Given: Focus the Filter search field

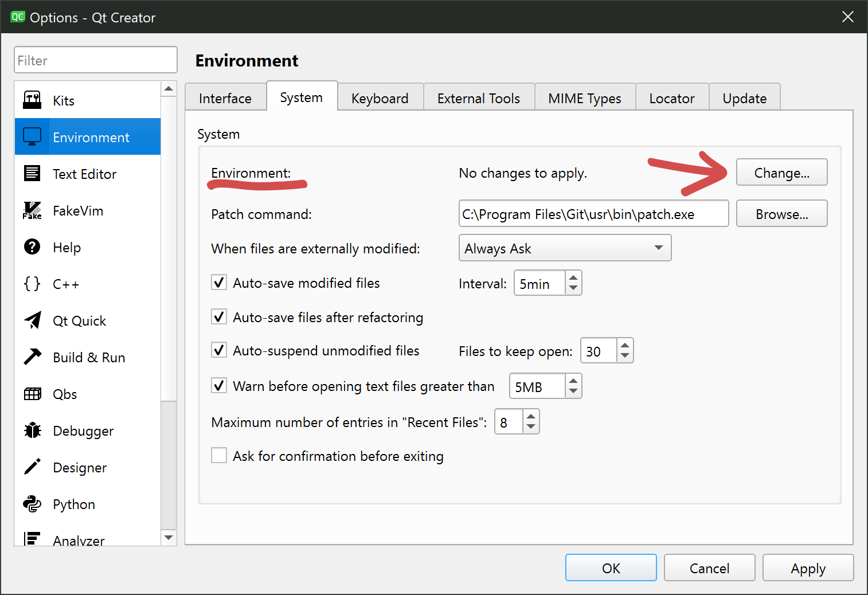Looking at the screenshot, I should pyautogui.click(x=96, y=60).
